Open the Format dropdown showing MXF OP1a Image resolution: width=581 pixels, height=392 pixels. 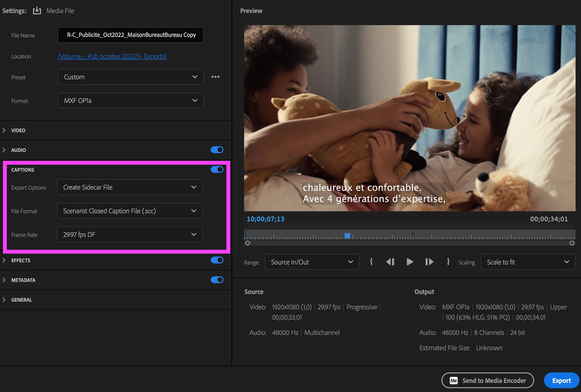pyautogui.click(x=130, y=101)
